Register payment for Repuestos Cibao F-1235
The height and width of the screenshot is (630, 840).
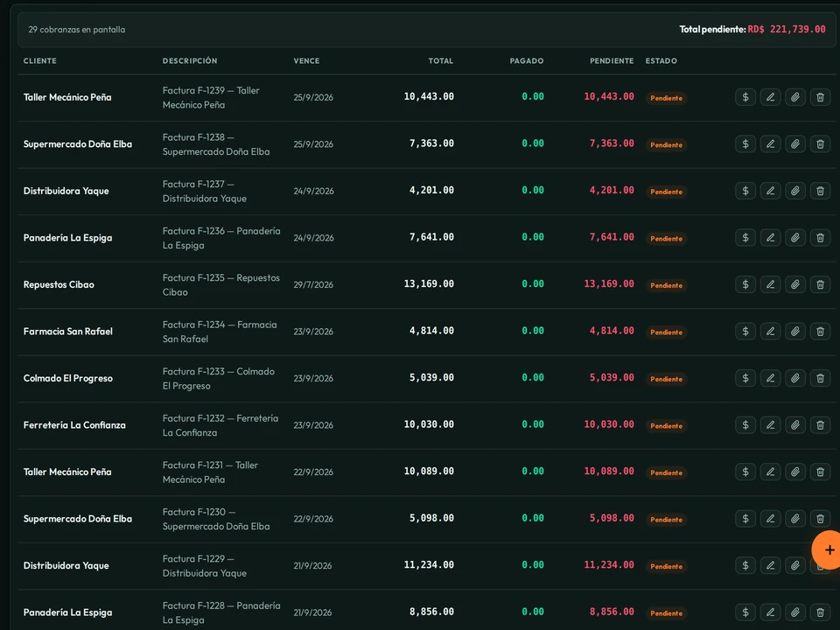point(745,284)
